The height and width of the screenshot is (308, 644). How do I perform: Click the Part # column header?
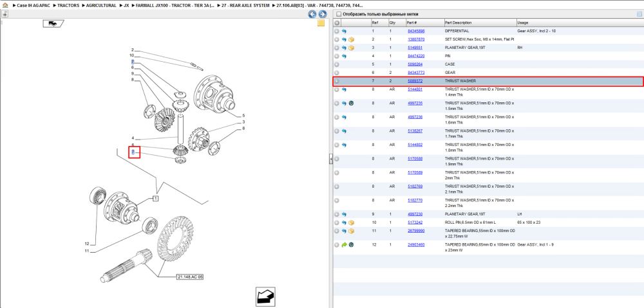[424, 23]
